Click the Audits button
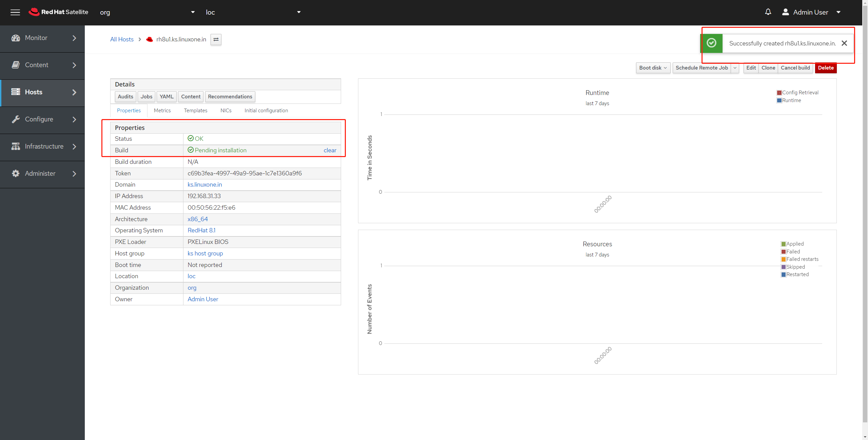 (x=125, y=97)
